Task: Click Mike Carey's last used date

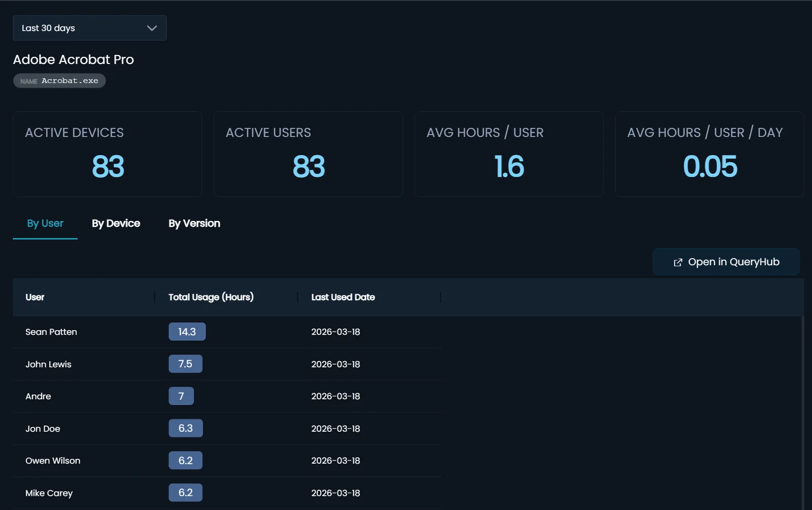Action: [335, 493]
